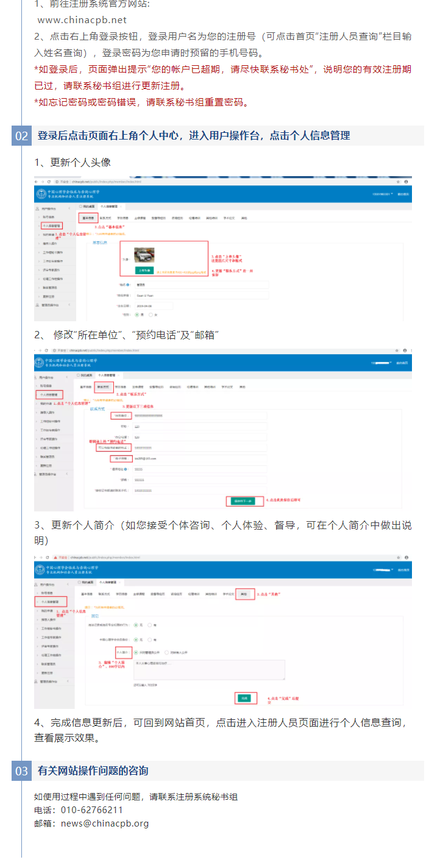Select heading '登录后点击页面右上角个人中心'
This screenshot has height=868, width=440.
point(107,135)
